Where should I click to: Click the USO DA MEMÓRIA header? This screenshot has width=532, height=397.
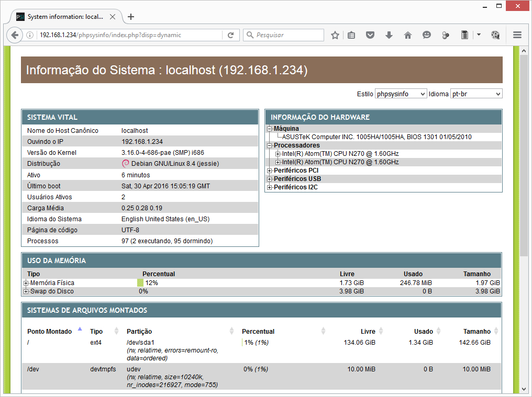(262, 260)
